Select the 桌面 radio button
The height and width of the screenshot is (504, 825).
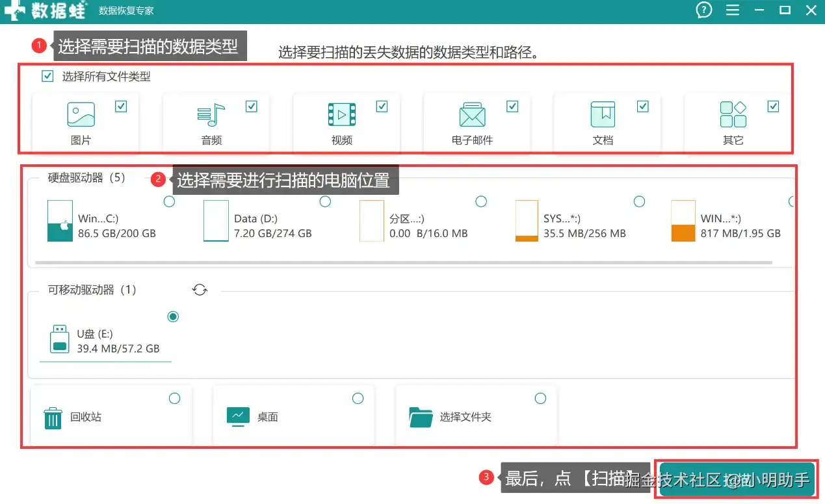tap(358, 398)
